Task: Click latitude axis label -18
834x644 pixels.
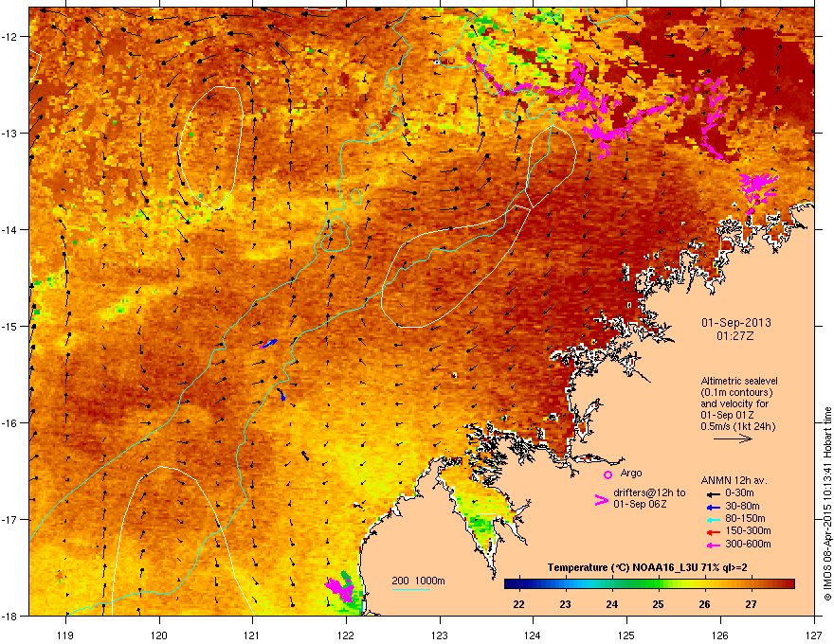Action: point(10,616)
